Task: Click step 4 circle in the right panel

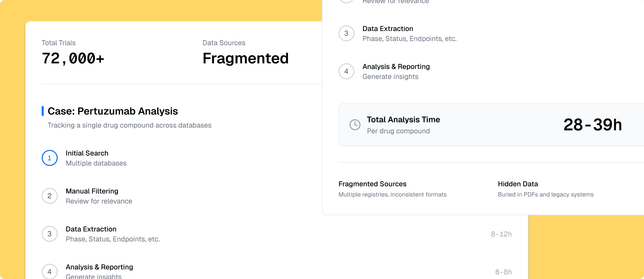Action: tap(346, 71)
